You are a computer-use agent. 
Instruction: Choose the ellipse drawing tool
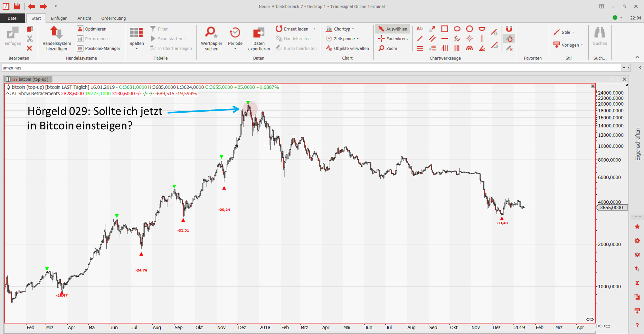[x=457, y=29]
